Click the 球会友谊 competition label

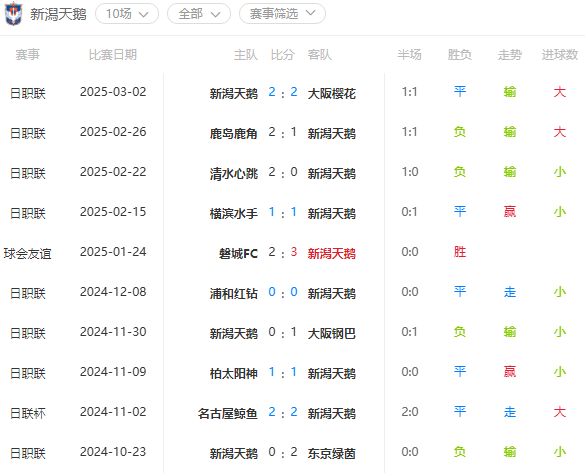tap(27, 253)
